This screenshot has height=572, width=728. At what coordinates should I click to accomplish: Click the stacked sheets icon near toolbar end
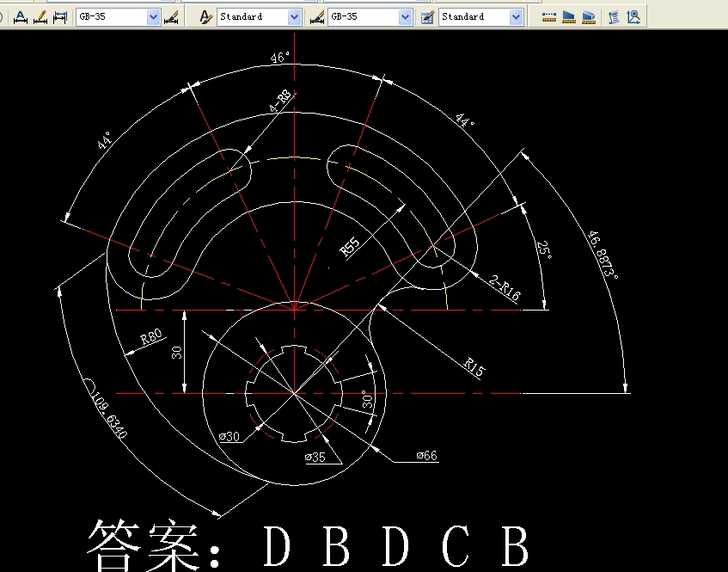(614, 17)
